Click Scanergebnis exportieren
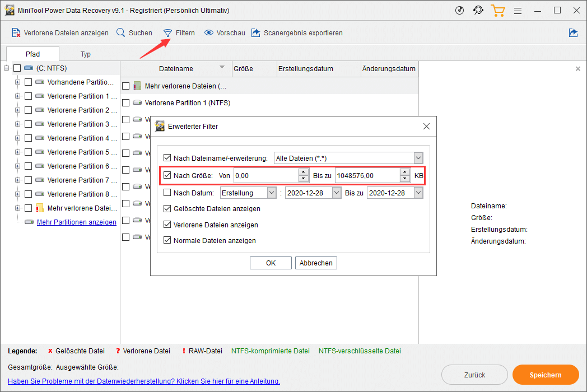This screenshot has height=392, width=587. click(x=297, y=33)
